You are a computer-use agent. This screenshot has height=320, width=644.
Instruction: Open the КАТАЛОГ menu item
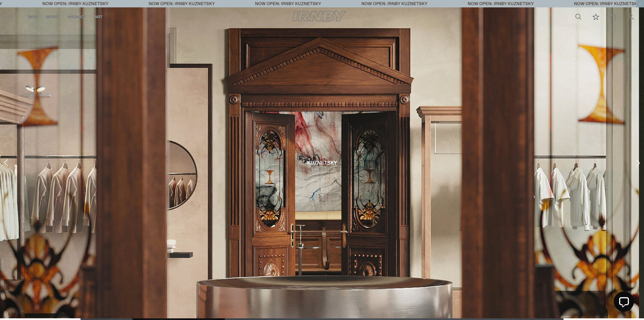coord(77,17)
